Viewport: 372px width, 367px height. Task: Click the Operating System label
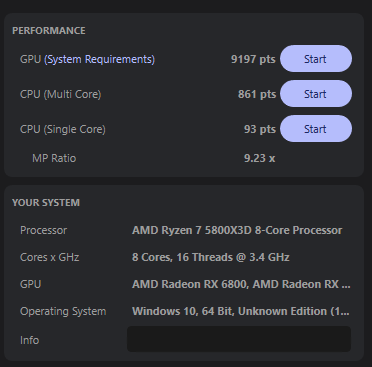(63, 311)
